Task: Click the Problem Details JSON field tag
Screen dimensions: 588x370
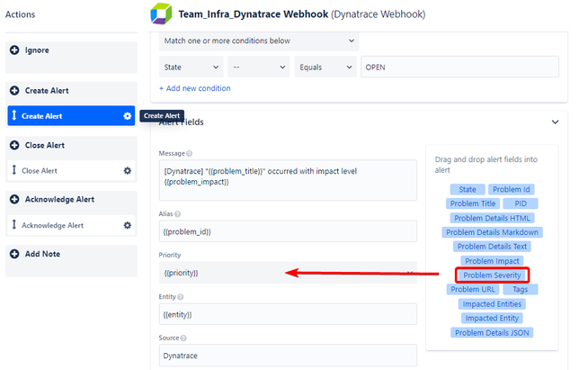Action: tap(493, 332)
